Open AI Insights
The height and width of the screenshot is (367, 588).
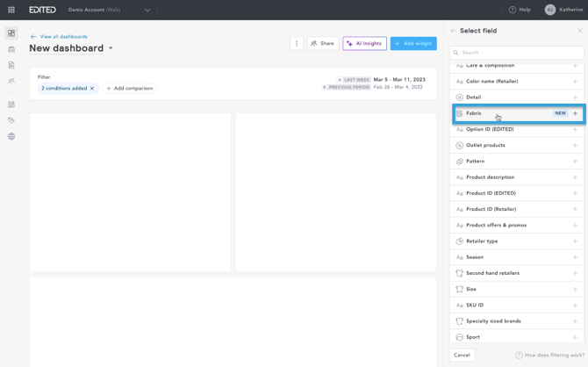(x=364, y=43)
